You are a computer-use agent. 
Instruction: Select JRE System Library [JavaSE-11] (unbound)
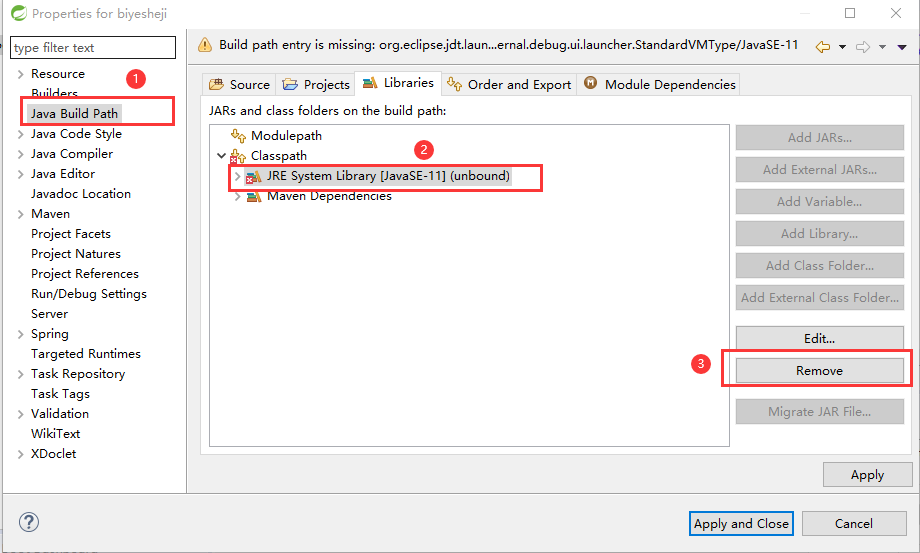pos(388,176)
